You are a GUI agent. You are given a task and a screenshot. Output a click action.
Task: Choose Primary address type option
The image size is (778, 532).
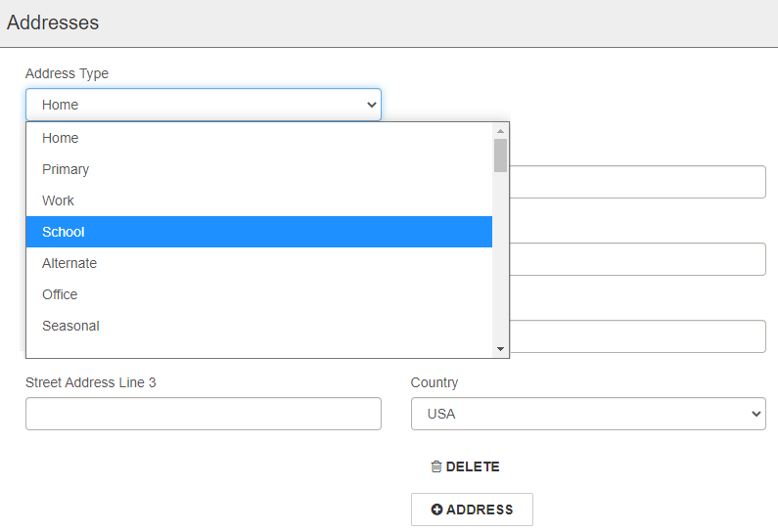[x=66, y=169]
